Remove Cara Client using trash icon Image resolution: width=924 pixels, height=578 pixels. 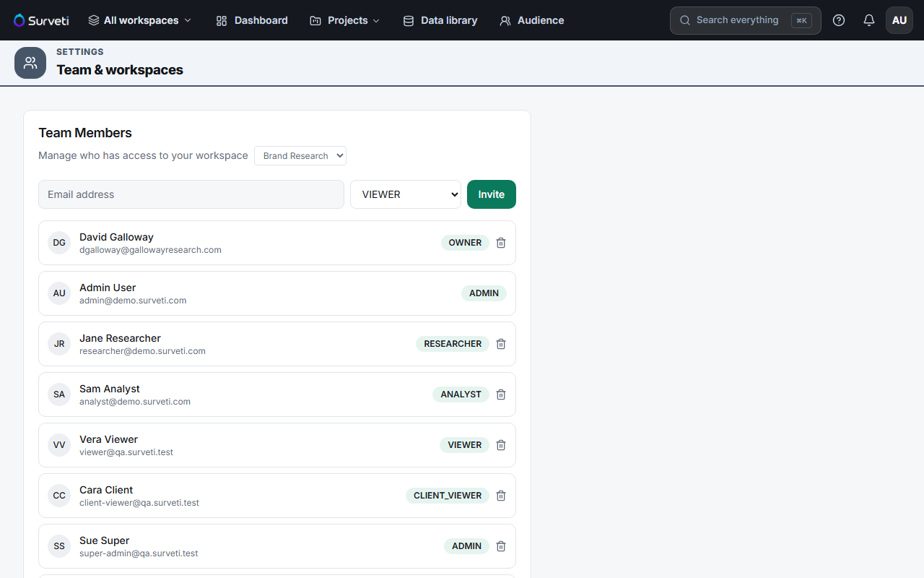coord(501,496)
